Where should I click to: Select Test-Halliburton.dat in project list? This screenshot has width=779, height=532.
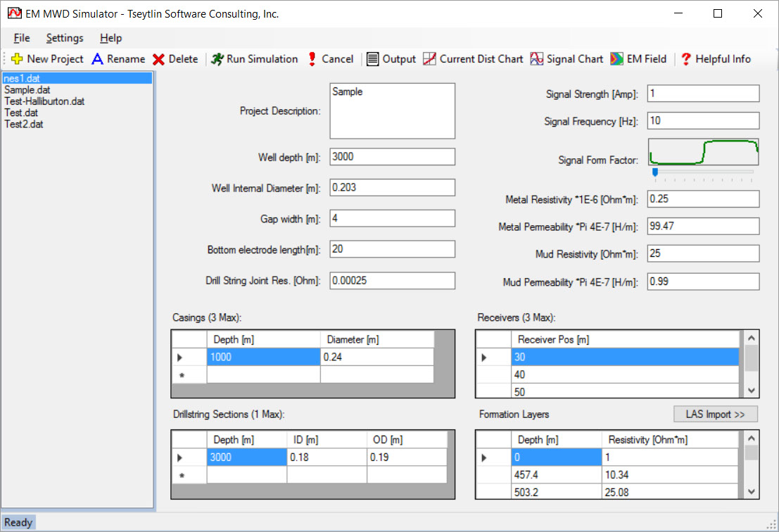click(x=44, y=101)
